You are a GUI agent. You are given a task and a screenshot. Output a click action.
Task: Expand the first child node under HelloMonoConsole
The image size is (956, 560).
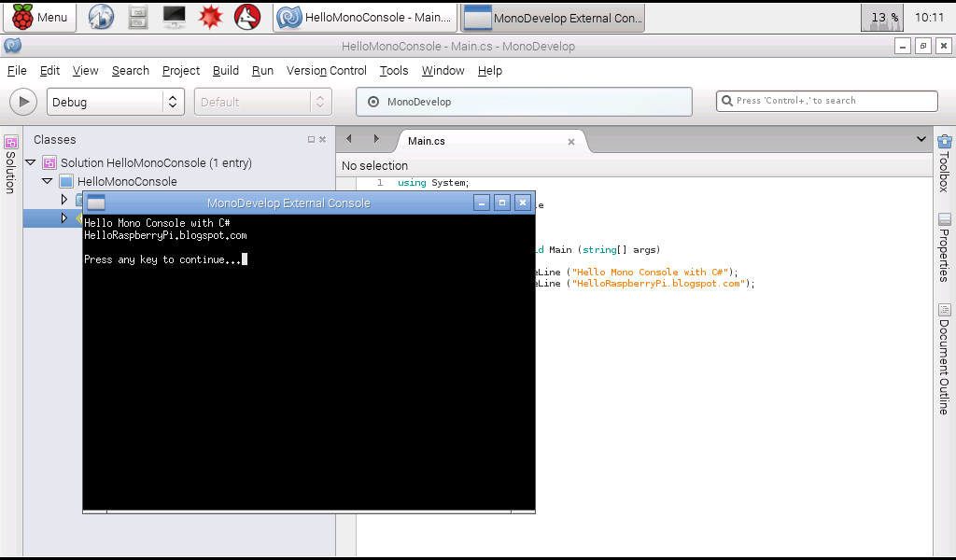(x=64, y=199)
